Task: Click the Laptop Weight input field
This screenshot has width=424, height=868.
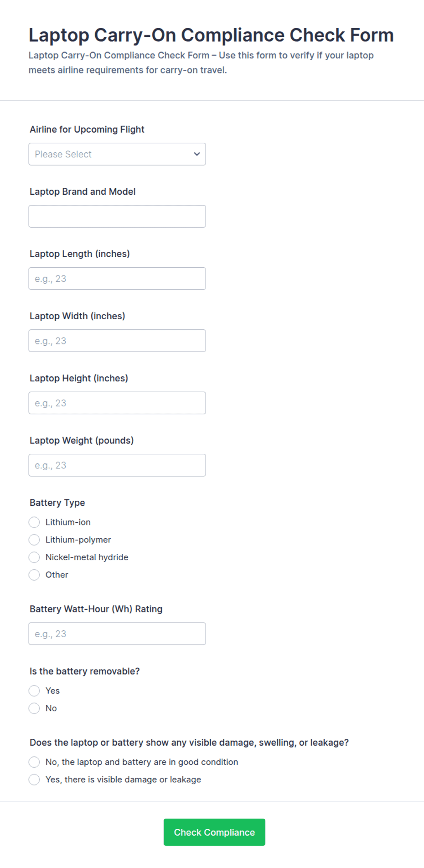Action: [x=117, y=465]
